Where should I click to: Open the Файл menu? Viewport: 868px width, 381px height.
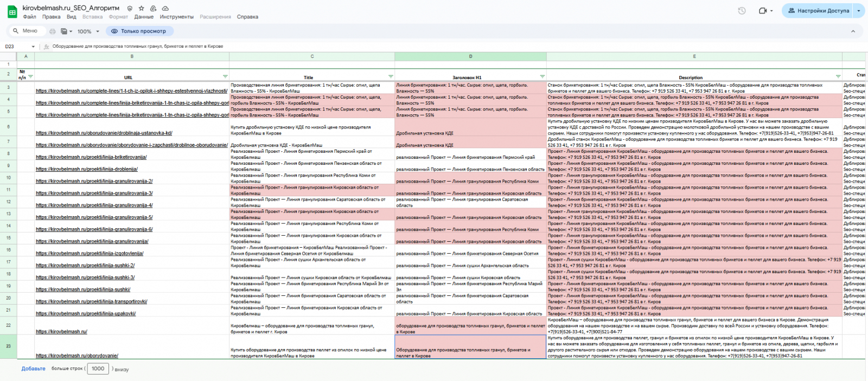29,17
